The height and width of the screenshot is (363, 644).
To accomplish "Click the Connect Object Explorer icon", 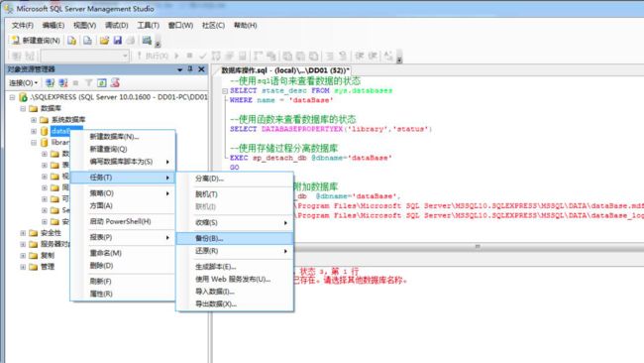I will pos(51,83).
